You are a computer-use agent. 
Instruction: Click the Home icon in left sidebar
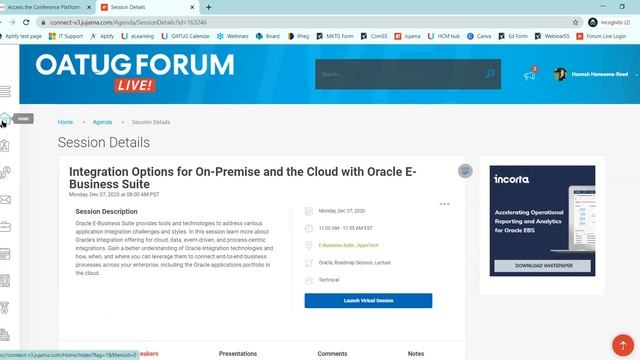coord(4,118)
